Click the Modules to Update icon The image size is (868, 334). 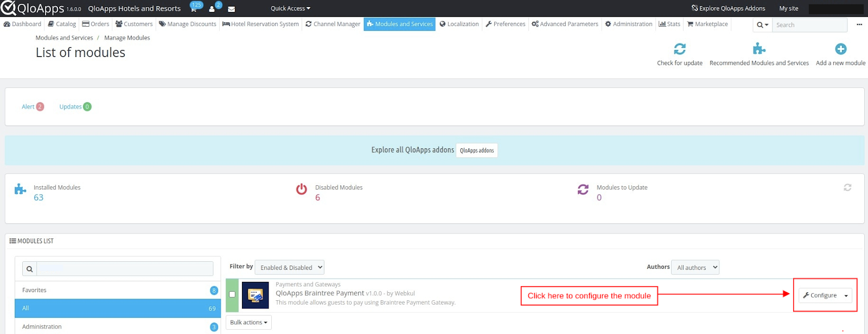(x=583, y=189)
